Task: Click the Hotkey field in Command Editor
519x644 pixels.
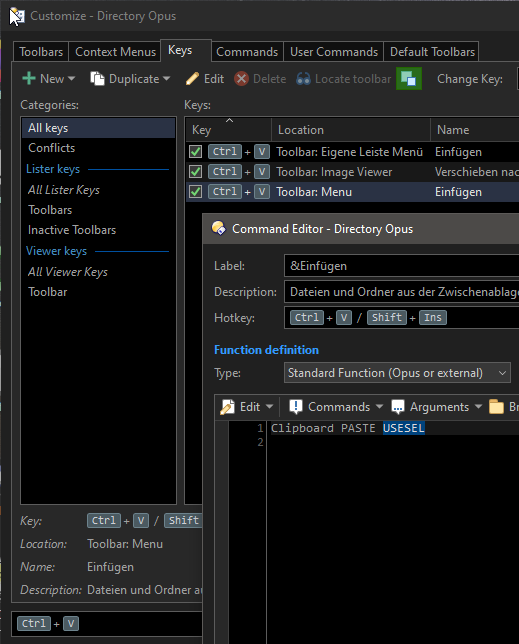Action: pos(402,317)
